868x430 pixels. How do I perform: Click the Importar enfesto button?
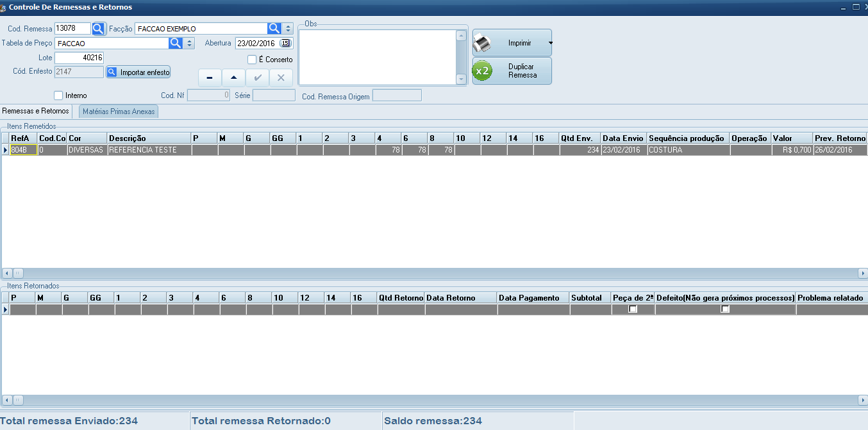coord(138,72)
